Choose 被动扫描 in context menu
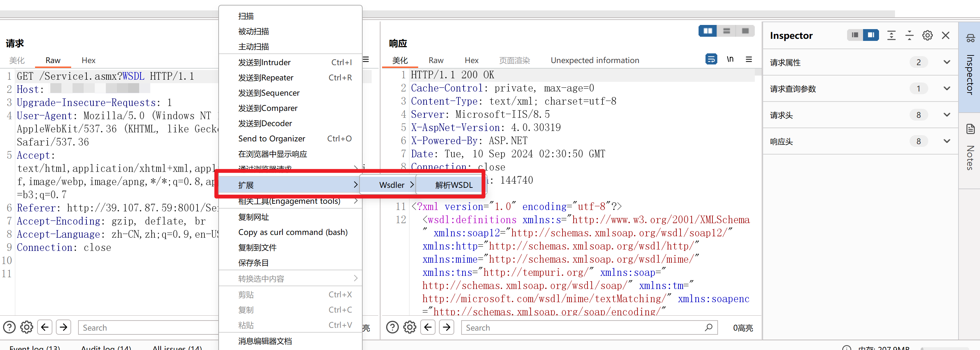This screenshot has width=980, height=350. pyautogui.click(x=290, y=31)
